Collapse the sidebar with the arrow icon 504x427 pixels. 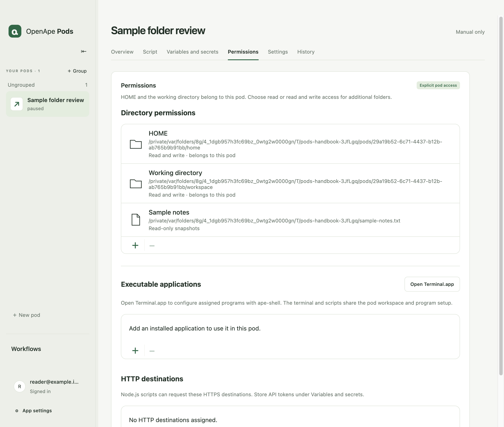coord(84,51)
